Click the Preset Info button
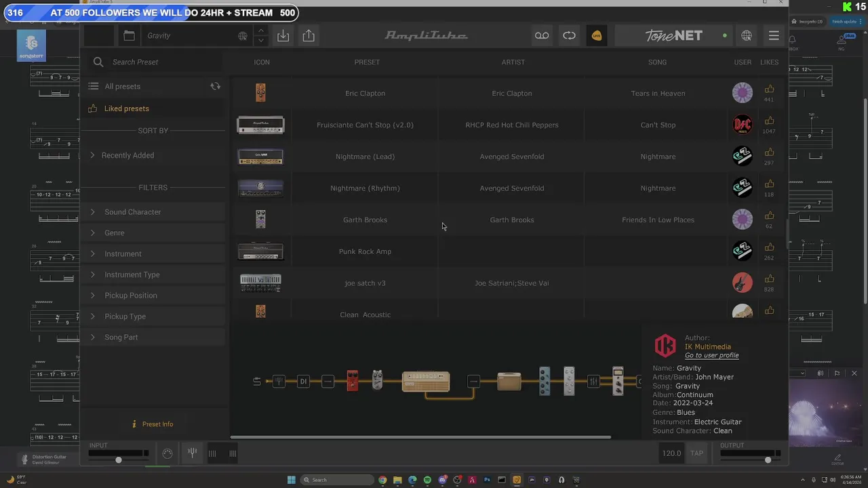Screen dimensions: 868x488 click(x=153, y=424)
